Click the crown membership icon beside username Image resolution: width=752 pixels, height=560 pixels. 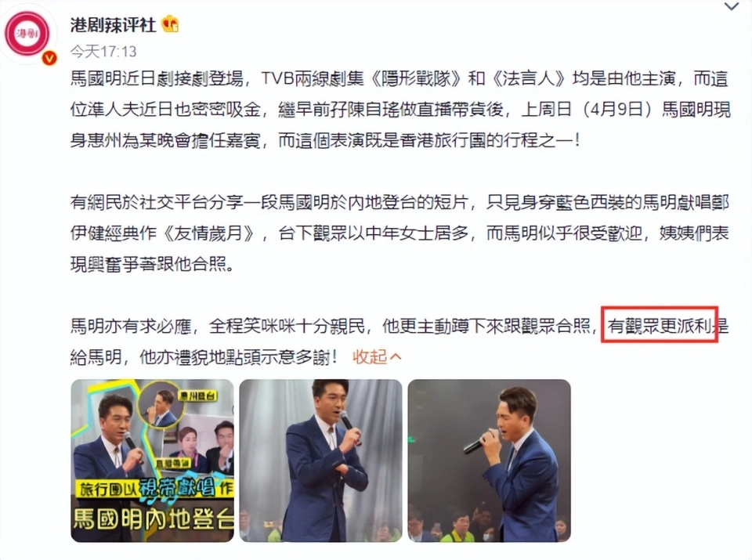(170, 24)
